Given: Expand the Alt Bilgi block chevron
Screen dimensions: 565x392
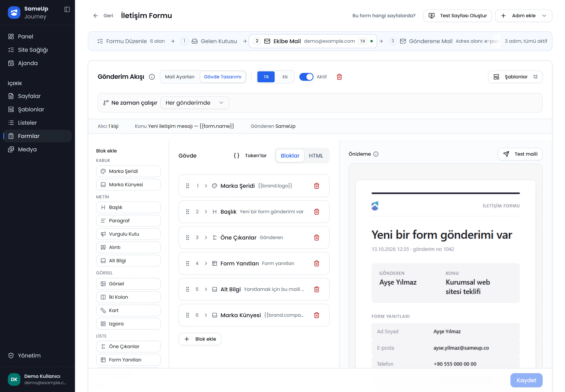Looking at the screenshot, I should pos(206,289).
